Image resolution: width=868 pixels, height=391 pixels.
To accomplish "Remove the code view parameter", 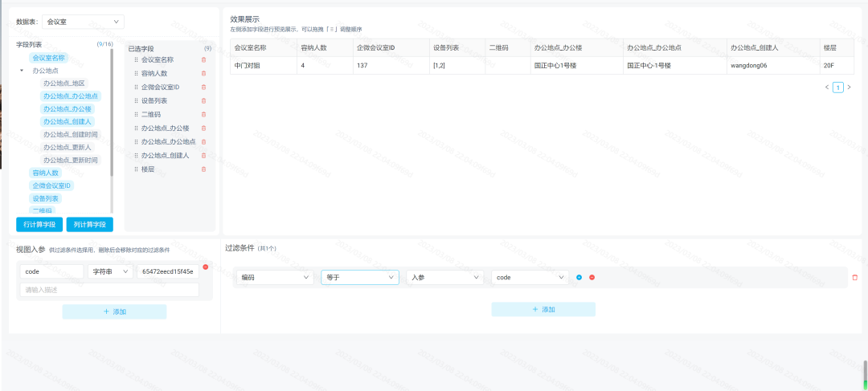I will (206, 267).
